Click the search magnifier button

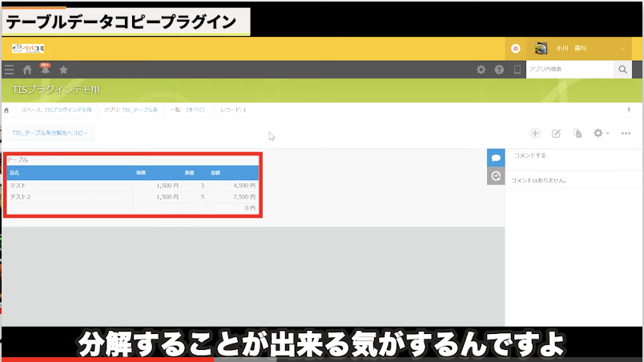(623, 70)
